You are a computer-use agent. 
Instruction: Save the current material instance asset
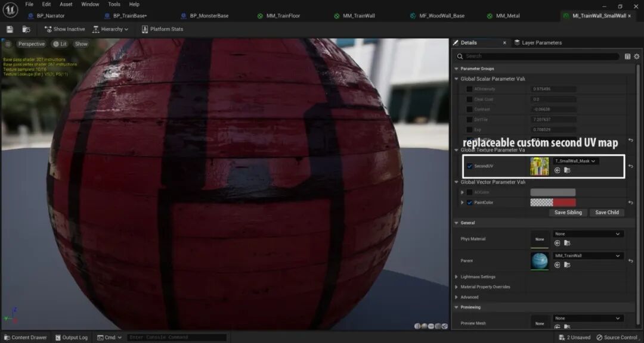(10, 29)
